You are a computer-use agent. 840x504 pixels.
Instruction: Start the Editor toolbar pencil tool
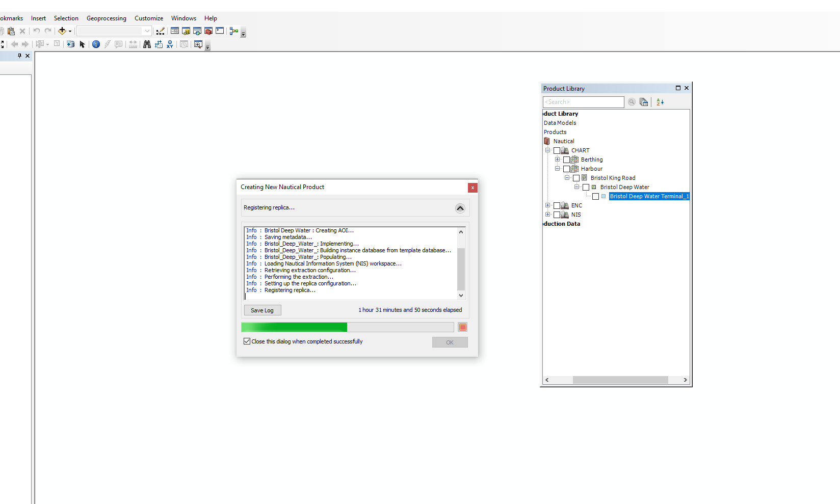(x=160, y=31)
